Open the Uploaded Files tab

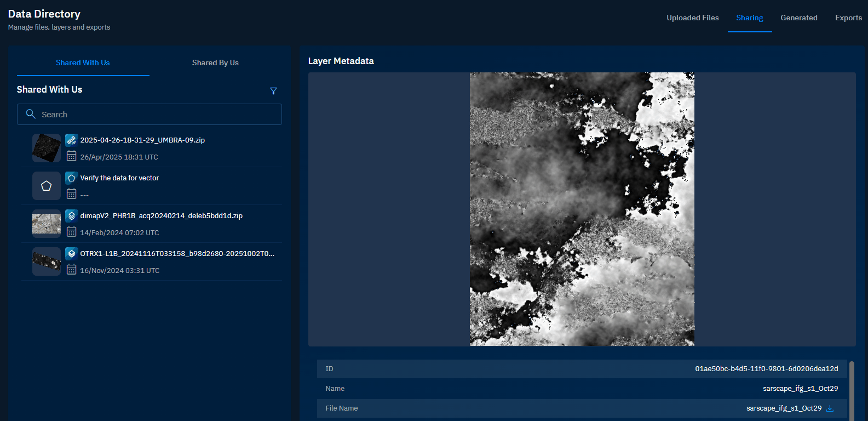pos(692,18)
